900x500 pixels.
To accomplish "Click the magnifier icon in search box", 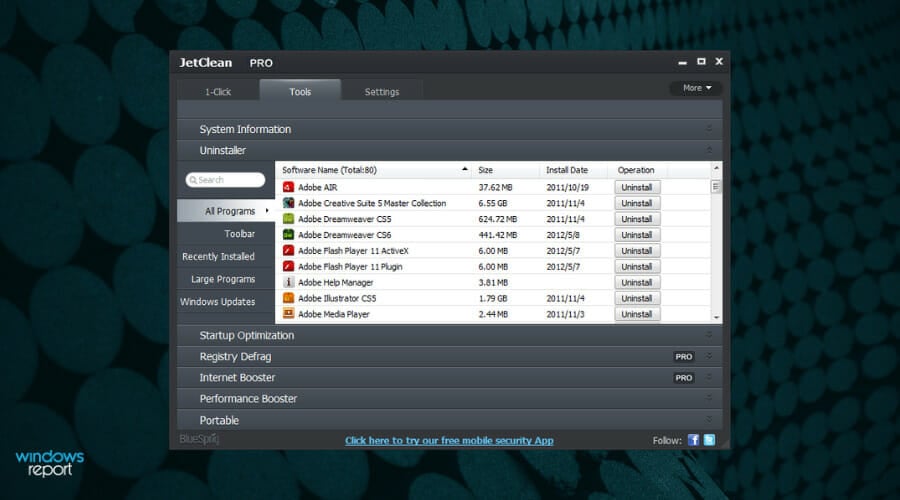I will [193, 180].
